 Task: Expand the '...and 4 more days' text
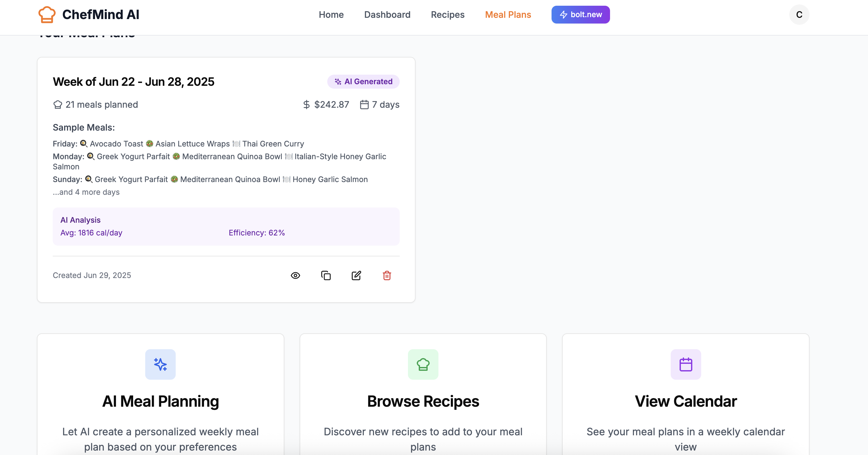pos(86,192)
